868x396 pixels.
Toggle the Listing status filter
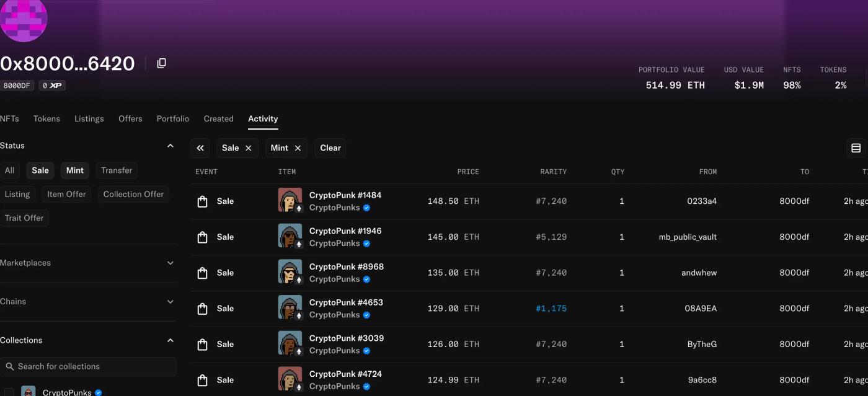point(17,194)
